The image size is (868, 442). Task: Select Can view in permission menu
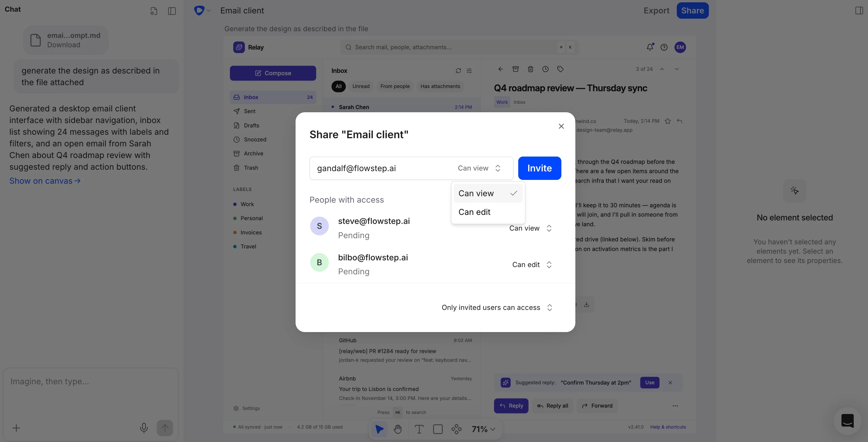[488, 193]
